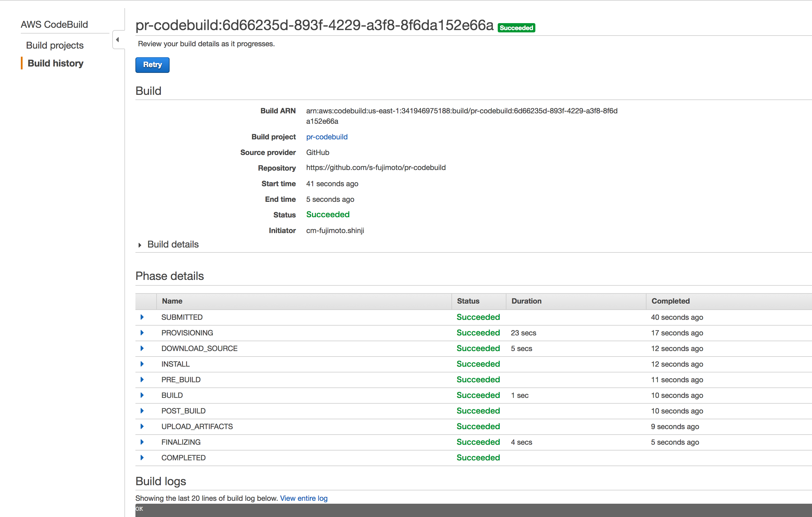Go to Build projects

point(55,45)
